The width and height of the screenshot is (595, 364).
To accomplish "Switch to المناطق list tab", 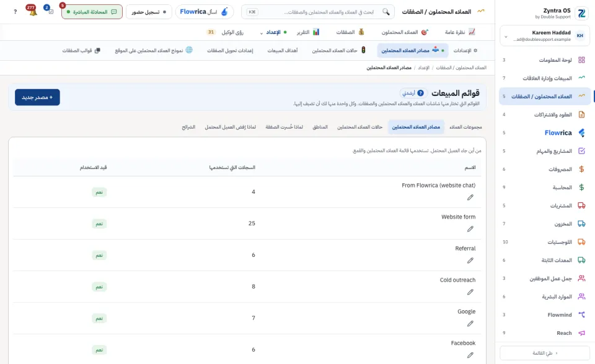I will pyautogui.click(x=320, y=127).
